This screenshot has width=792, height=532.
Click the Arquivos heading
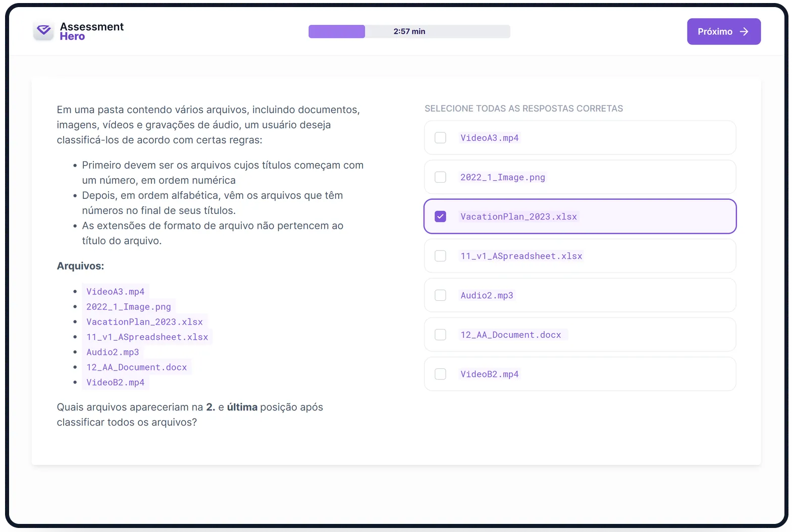point(80,266)
